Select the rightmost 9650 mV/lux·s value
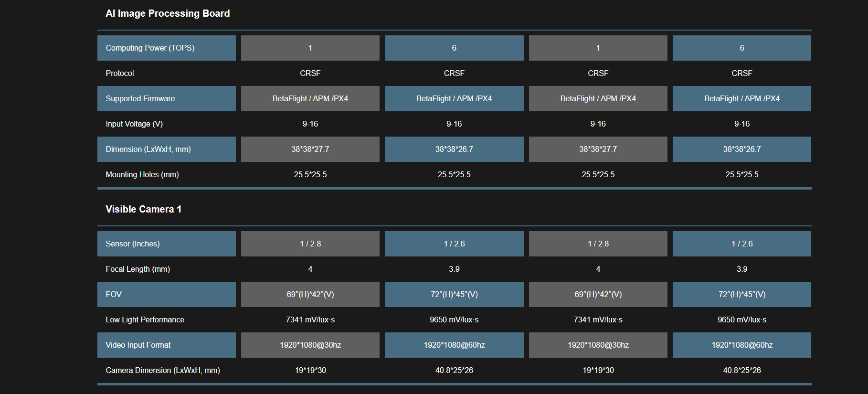Viewport: 868px width, 394px height. pyautogui.click(x=742, y=319)
